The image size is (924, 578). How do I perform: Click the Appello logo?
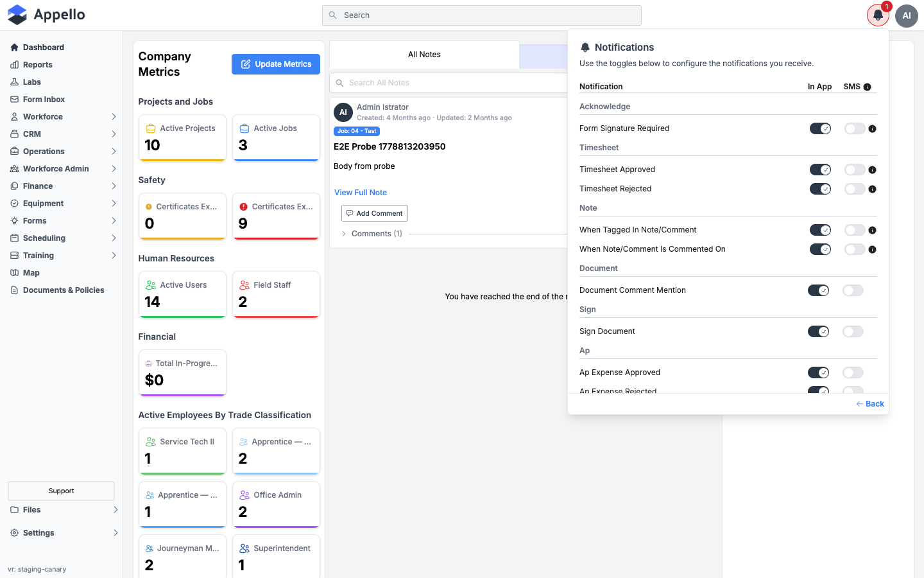(46, 15)
